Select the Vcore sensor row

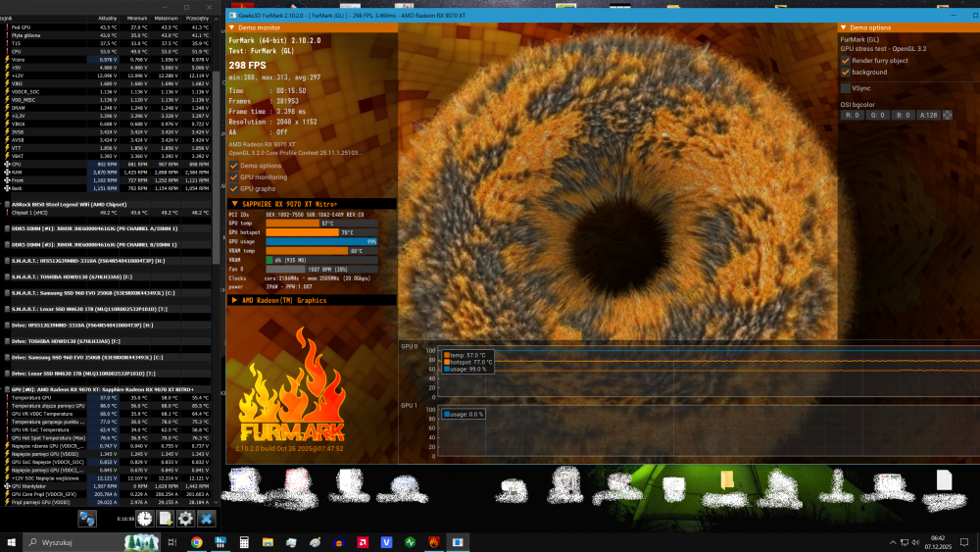[106, 60]
